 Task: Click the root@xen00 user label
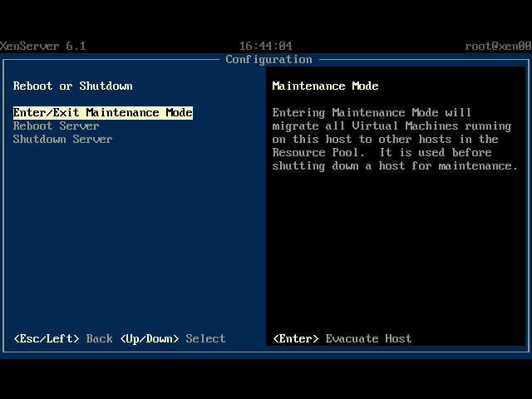click(x=498, y=46)
